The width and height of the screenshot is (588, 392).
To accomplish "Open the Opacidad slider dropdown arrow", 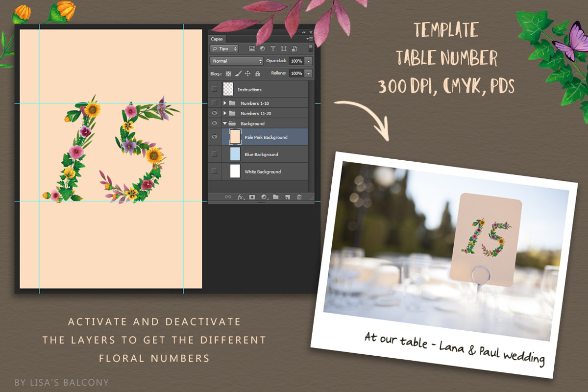I will pos(308,61).
